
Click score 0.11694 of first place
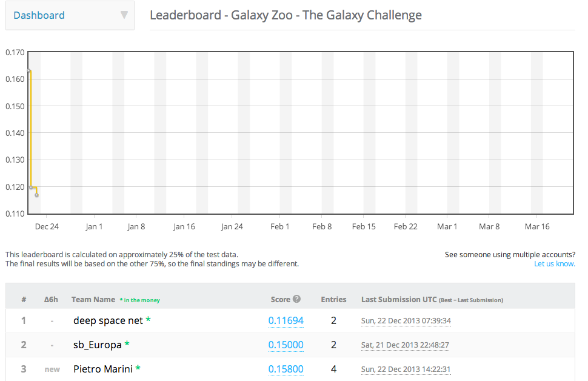pyautogui.click(x=286, y=320)
